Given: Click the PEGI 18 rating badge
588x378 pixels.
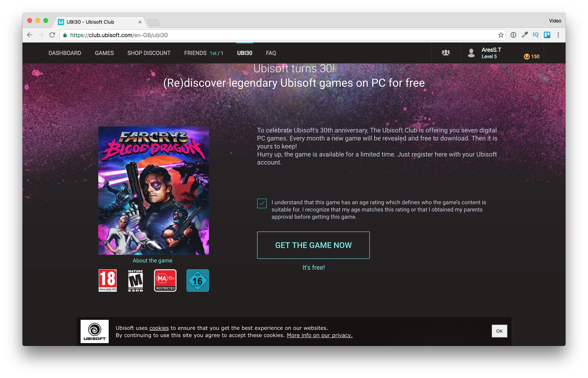Looking at the screenshot, I should 108,280.
